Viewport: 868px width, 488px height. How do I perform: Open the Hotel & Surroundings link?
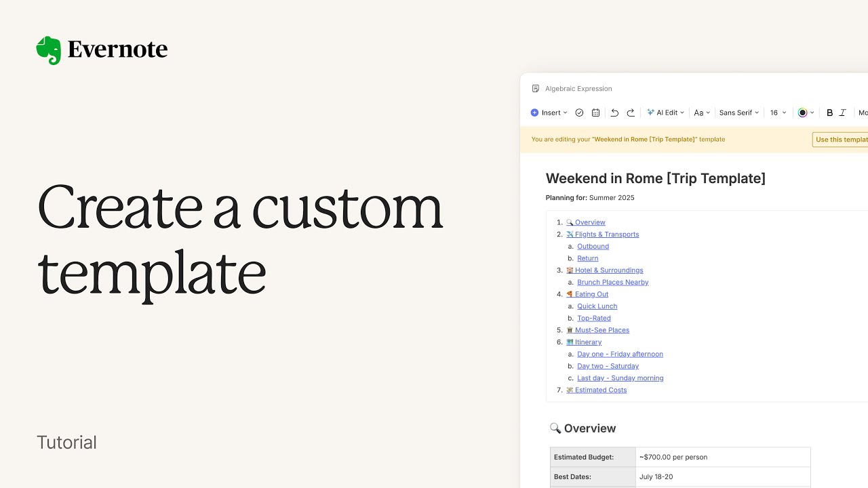click(605, 270)
